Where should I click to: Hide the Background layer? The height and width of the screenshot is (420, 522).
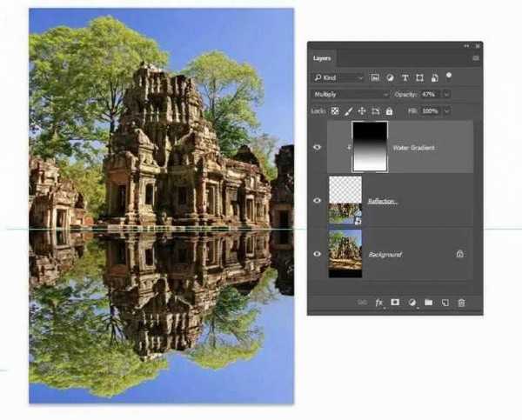[318, 254]
